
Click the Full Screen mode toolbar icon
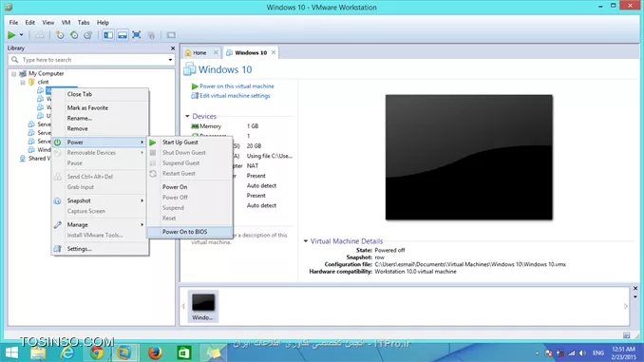pyautogui.click(x=137, y=35)
